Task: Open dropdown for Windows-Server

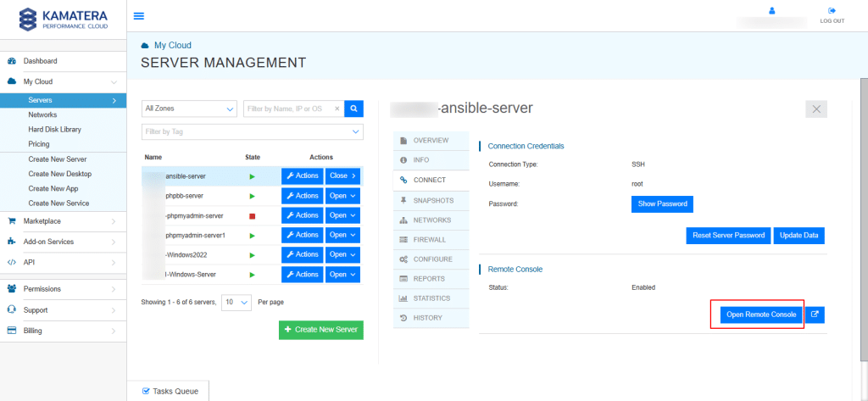Action: point(342,275)
